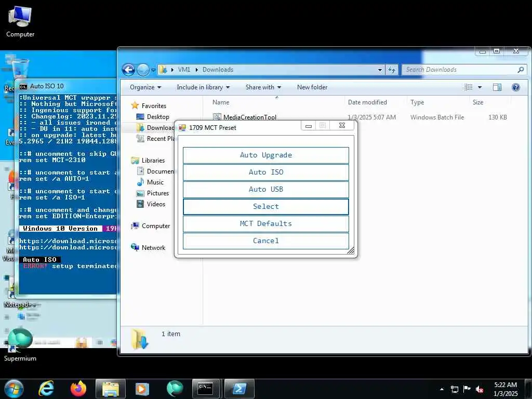Open view options dropdown arrow
Screen dimensions: 532x399
click(480, 87)
